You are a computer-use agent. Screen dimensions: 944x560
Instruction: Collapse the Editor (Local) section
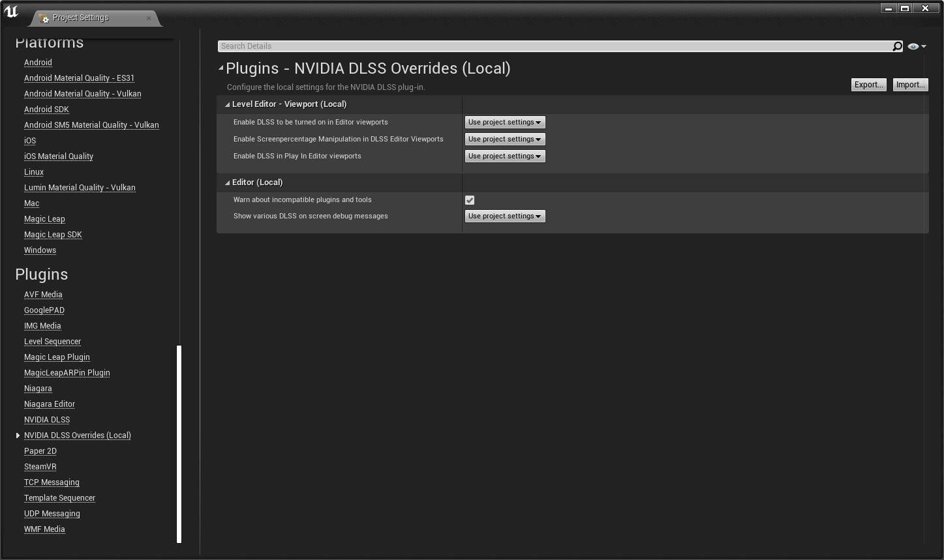[x=227, y=183]
